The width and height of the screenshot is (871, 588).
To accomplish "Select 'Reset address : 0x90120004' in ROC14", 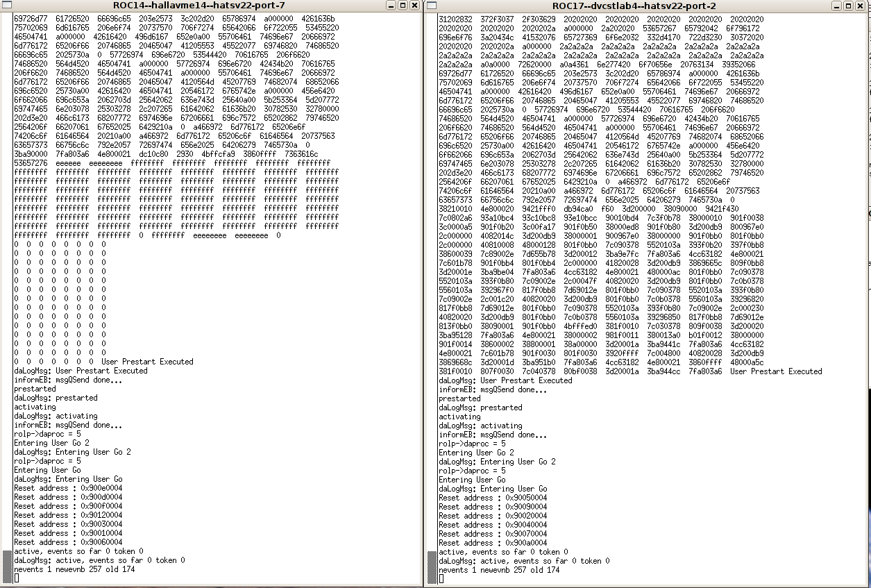I will [x=68, y=515].
